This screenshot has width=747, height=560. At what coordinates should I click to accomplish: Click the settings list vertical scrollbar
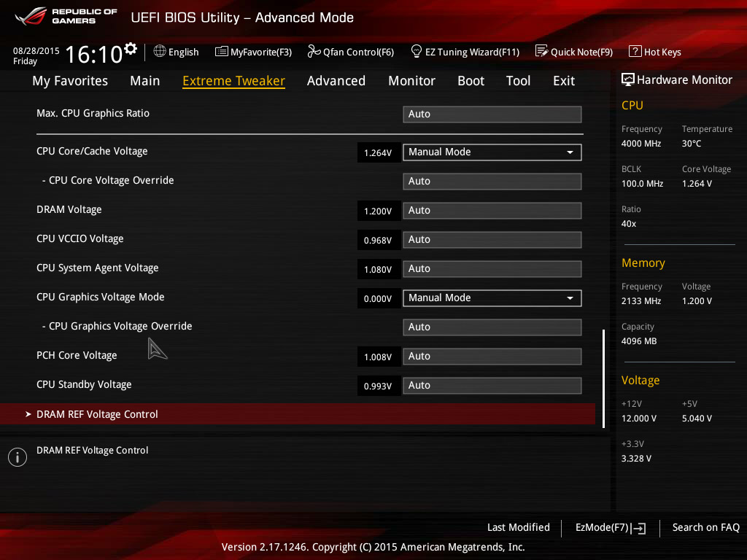pos(603,378)
